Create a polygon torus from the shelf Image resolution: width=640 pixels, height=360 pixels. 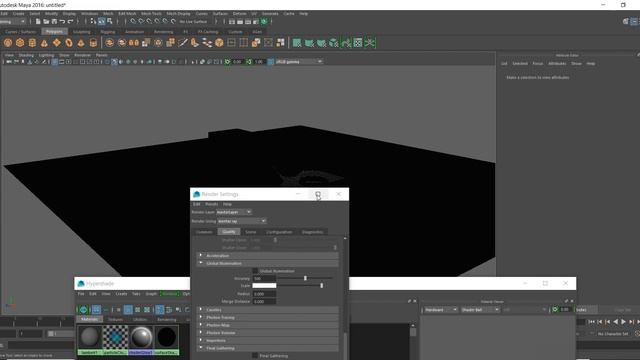[69, 43]
